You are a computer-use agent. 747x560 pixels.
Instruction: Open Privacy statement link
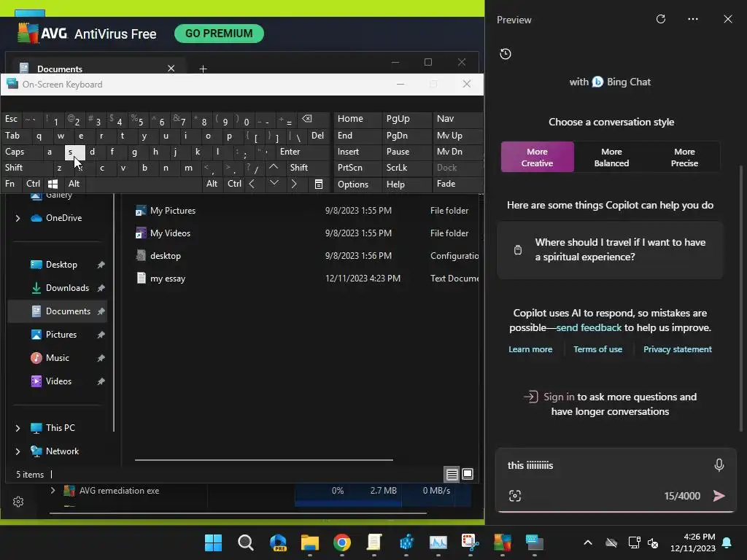(x=677, y=349)
